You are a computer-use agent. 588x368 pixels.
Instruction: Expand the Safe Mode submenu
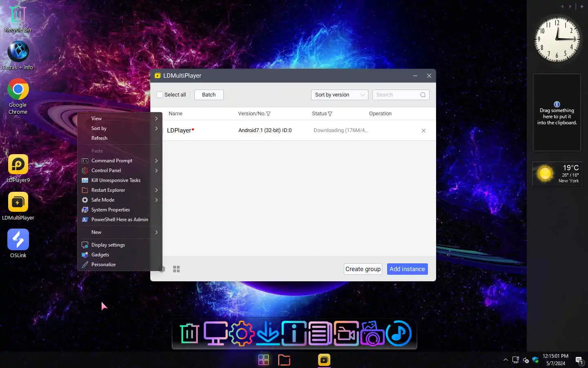click(120, 200)
